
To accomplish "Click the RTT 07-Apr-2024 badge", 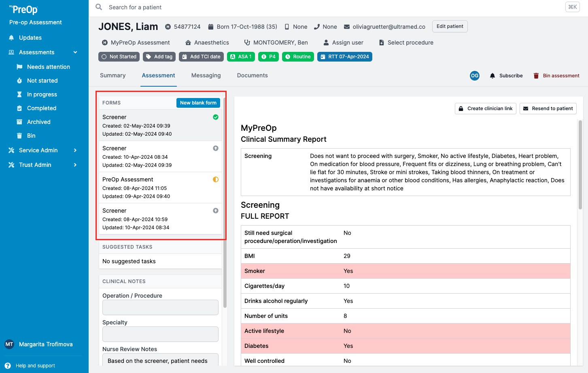I will pyautogui.click(x=344, y=57).
